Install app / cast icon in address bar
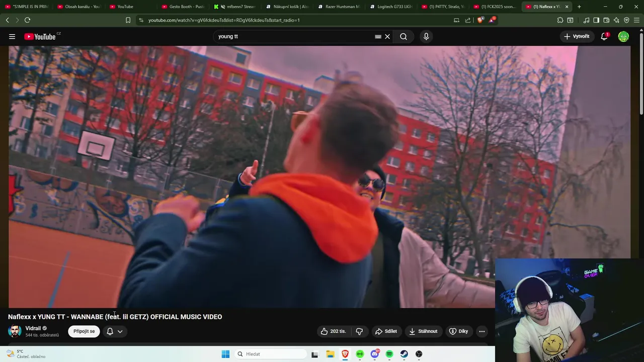 [456, 20]
